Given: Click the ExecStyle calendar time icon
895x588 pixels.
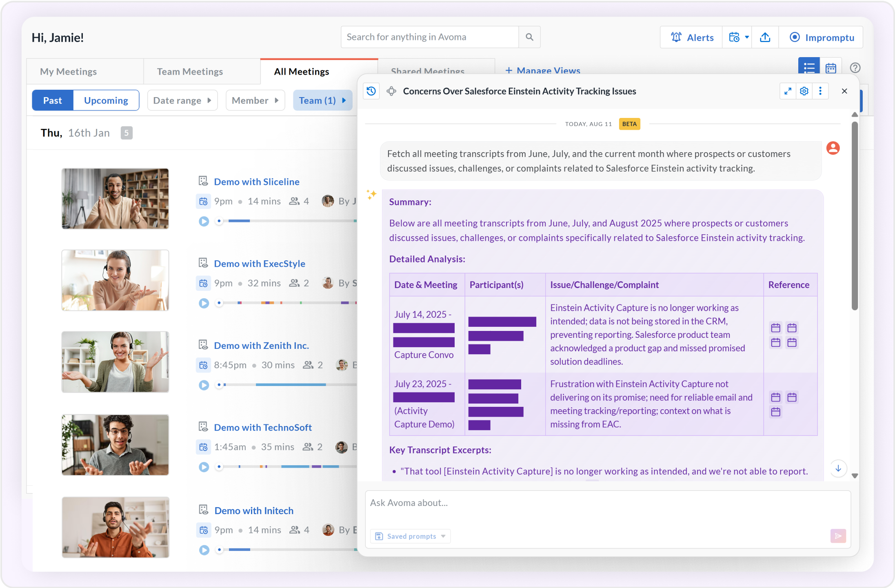Looking at the screenshot, I should tap(203, 283).
